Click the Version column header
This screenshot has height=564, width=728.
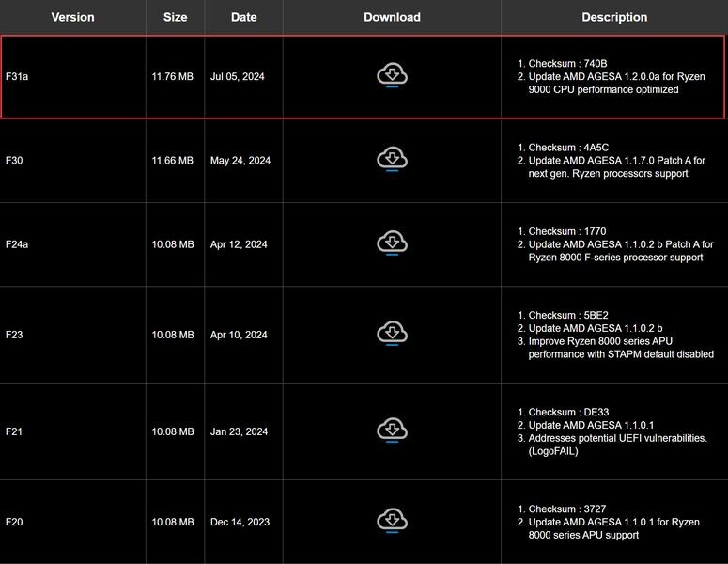click(x=73, y=17)
